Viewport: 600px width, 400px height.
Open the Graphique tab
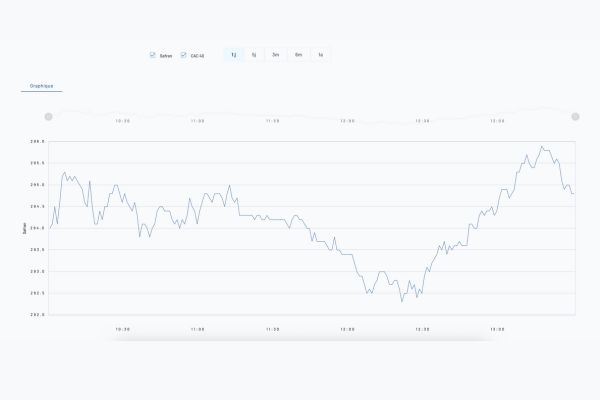pyautogui.click(x=42, y=86)
